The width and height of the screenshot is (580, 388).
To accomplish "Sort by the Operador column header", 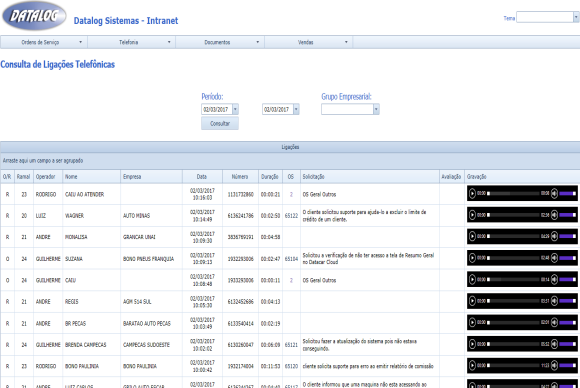I will click(x=48, y=176).
